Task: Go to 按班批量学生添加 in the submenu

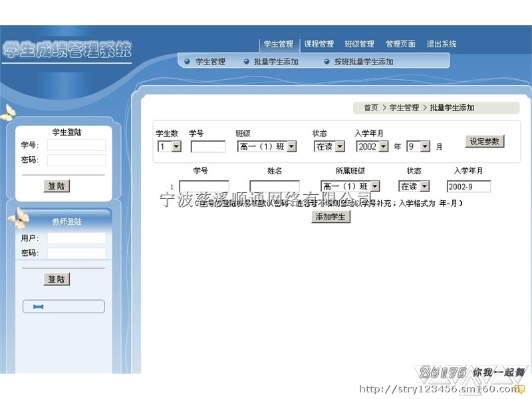Action: tap(364, 62)
